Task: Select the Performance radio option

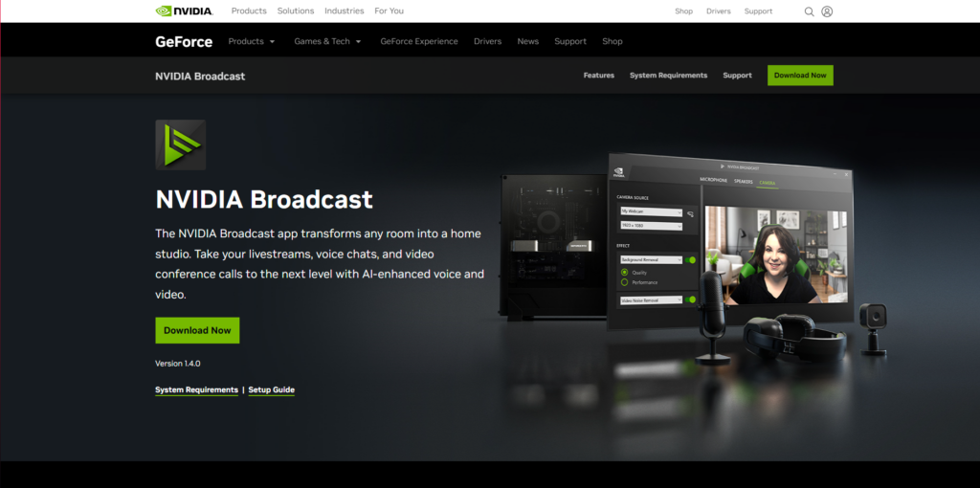Action: (625, 282)
